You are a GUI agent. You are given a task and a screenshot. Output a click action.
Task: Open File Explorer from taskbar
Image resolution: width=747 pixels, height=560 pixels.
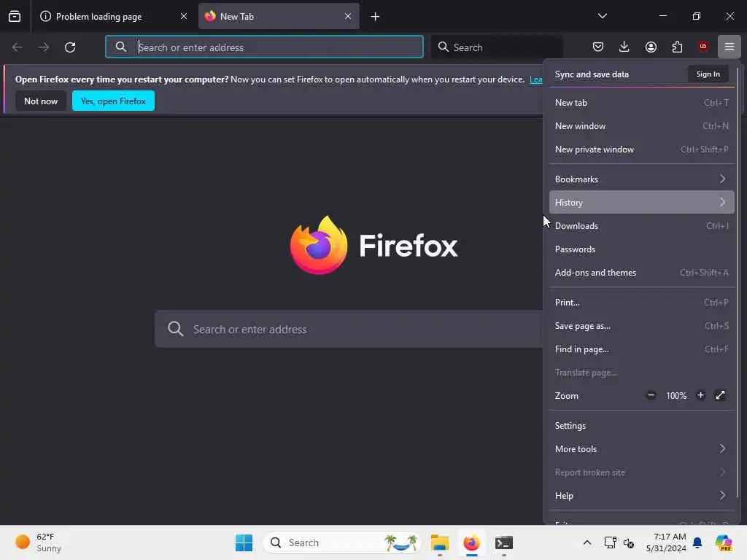(x=440, y=542)
